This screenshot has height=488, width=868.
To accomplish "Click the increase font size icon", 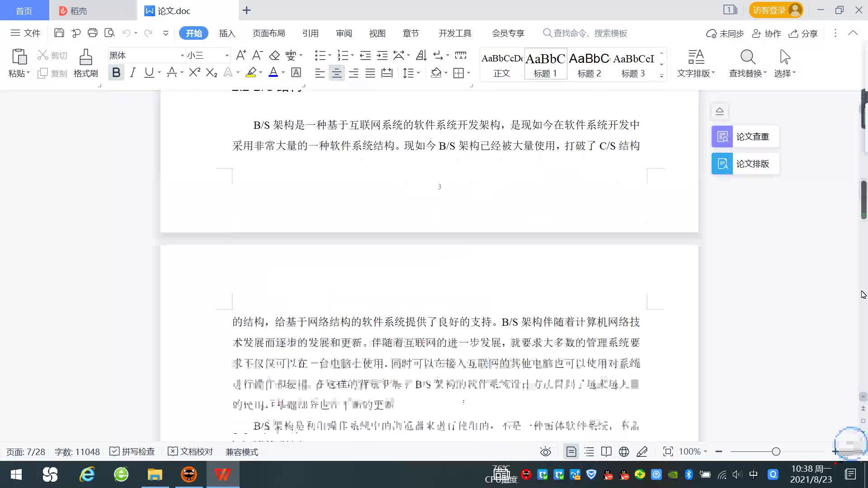I will click(241, 56).
